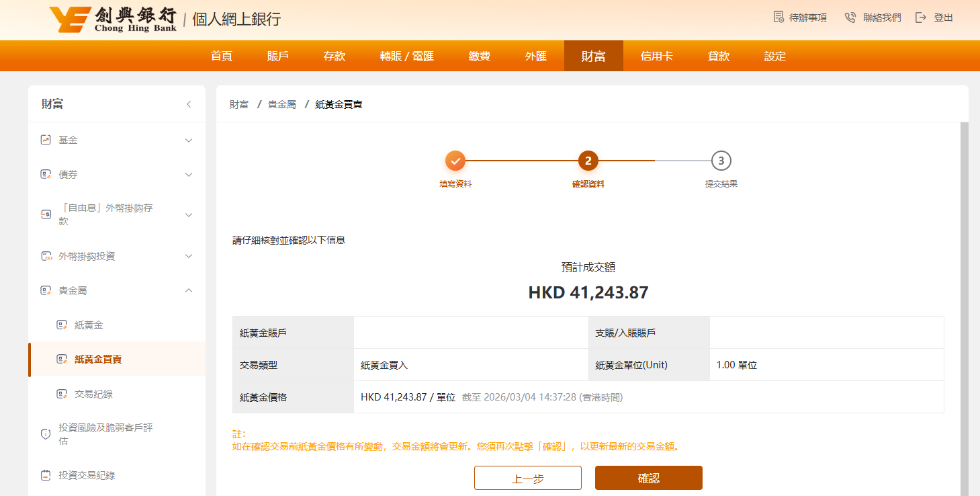Click the 基金 fund icon in sidebar

(46, 140)
